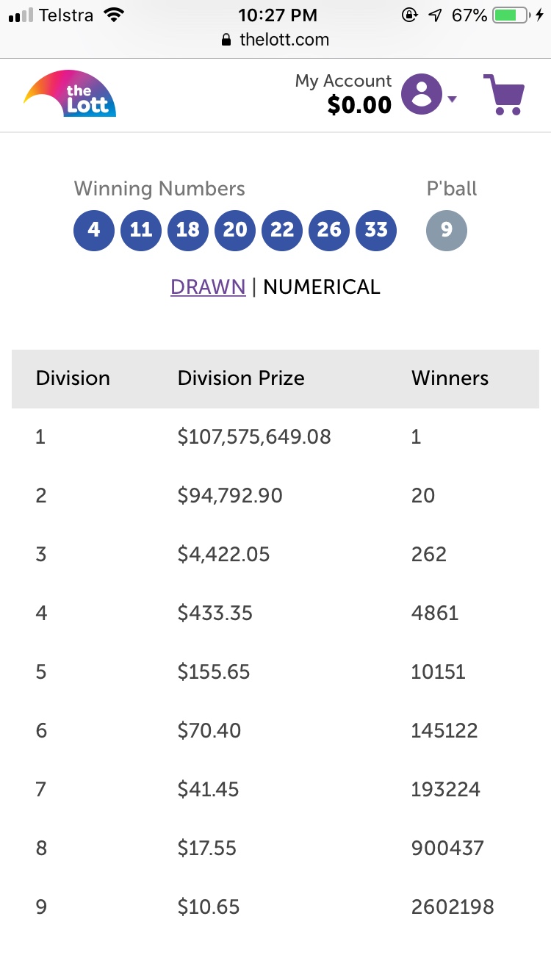Select NUMERICAL number order
Screen dimensions: 551x980
(x=322, y=287)
